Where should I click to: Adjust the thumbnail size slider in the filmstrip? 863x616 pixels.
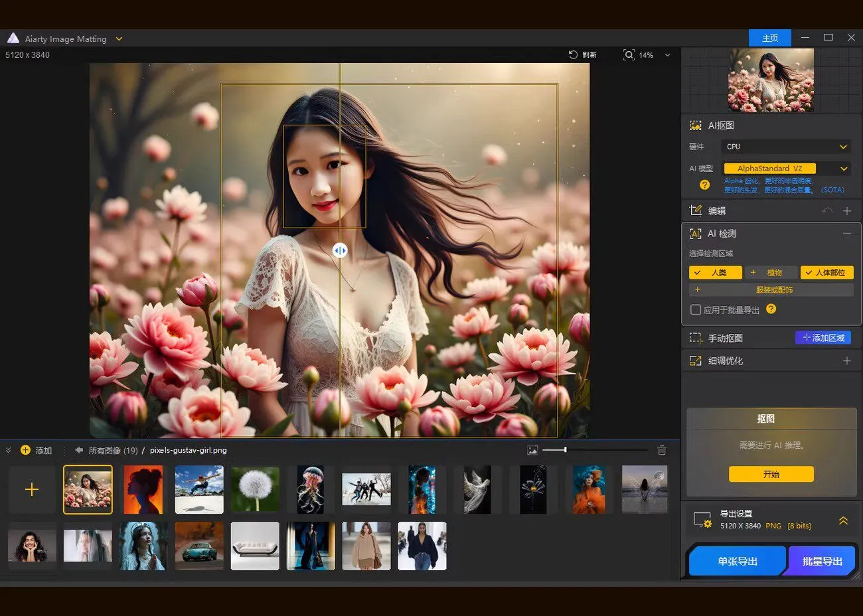coord(564,449)
